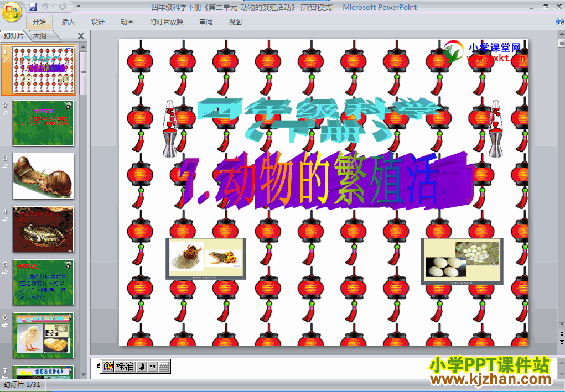565x392 pixels.
Task: Select slide 2 green thumbnail
Action: point(43,123)
